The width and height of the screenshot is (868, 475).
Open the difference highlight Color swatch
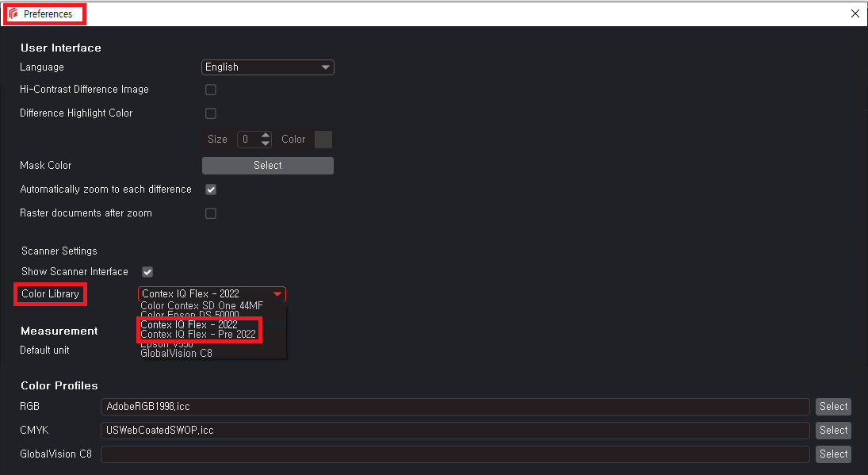[323, 140]
